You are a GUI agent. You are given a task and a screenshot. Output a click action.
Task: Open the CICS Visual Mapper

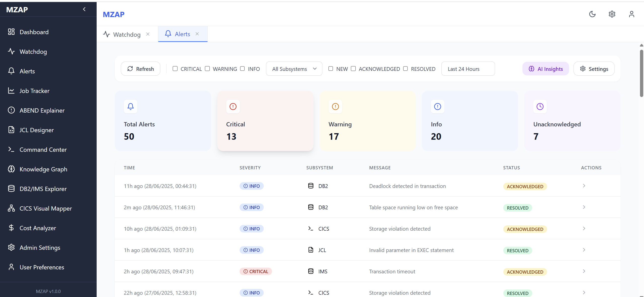coord(46,209)
